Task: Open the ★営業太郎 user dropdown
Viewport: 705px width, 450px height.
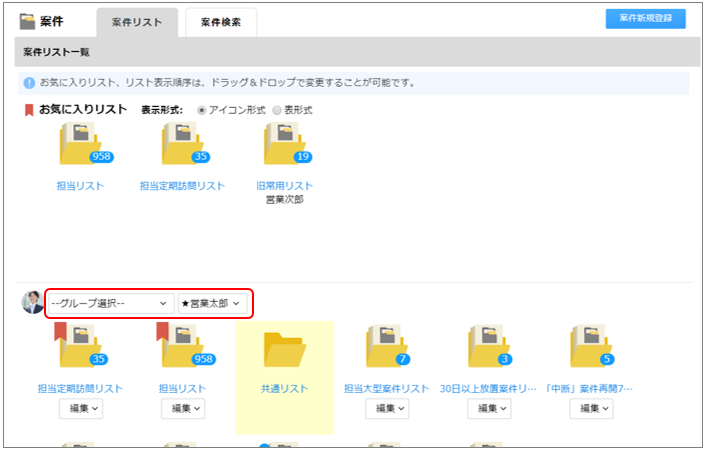Action: (x=212, y=303)
